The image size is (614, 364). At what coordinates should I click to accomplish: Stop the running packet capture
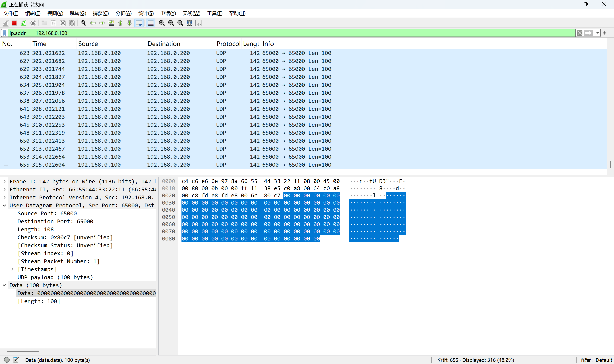14,23
